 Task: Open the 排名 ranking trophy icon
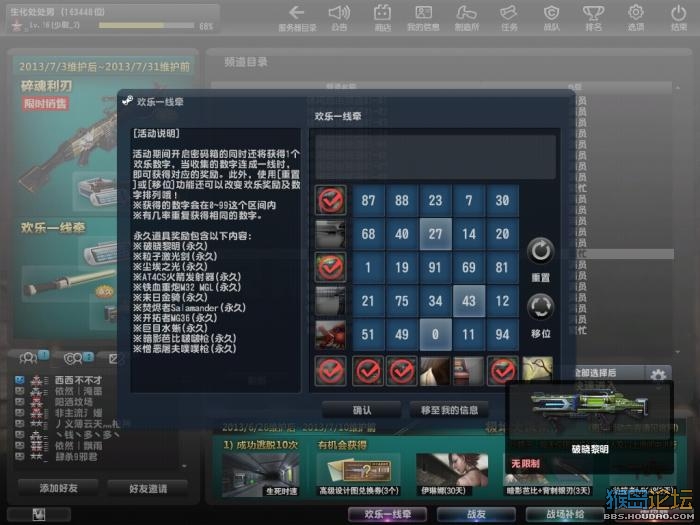click(593, 13)
